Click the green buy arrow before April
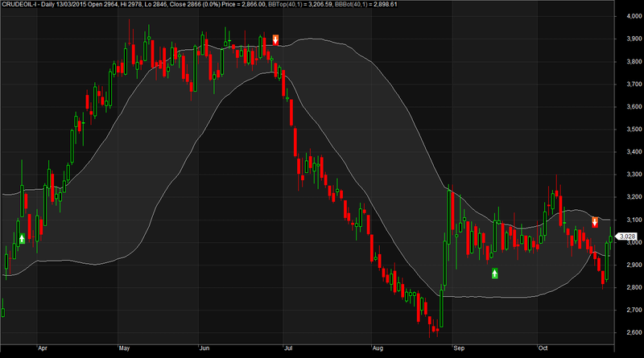The image size is (644, 358). (x=23, y=238)
